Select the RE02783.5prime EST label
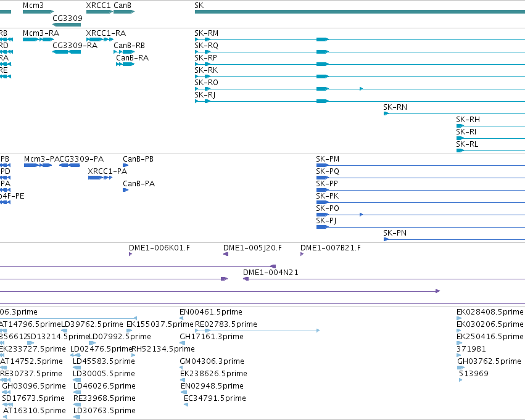The width and height of the screenshot is (525, 420). (226, 324)
